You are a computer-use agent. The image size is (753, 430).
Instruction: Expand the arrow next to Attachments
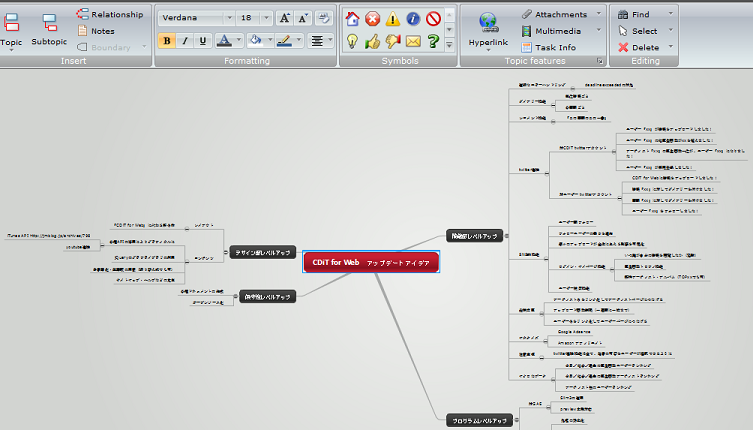point(599,14)
